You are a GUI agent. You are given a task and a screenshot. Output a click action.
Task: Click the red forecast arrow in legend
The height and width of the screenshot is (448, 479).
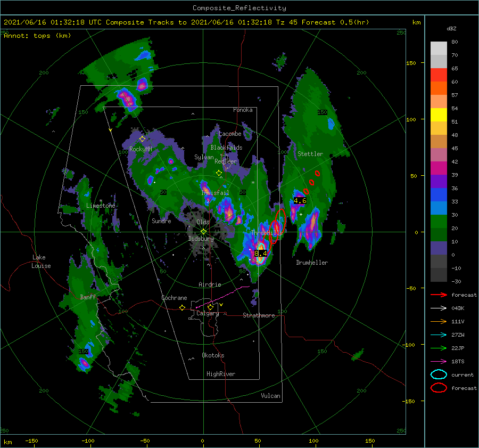(439, 295)
